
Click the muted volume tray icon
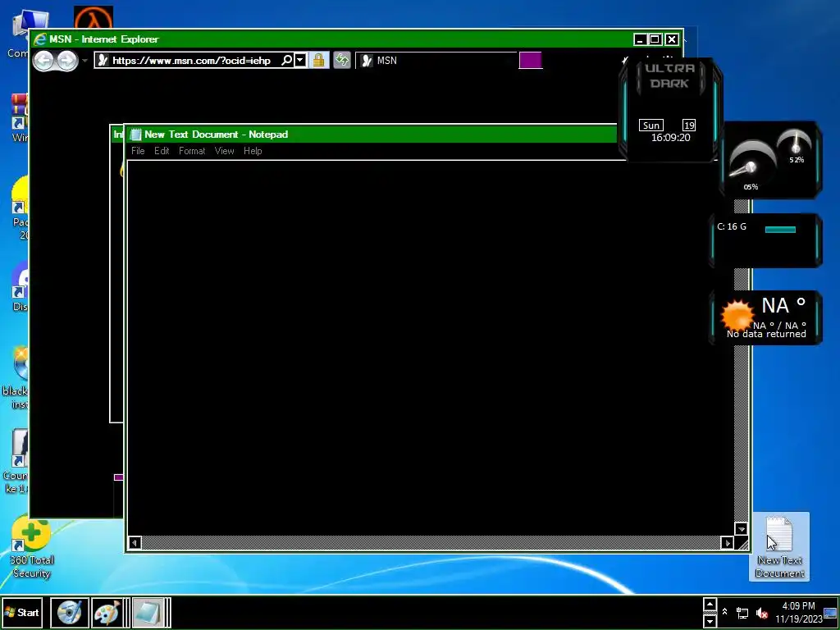point(761,614)
